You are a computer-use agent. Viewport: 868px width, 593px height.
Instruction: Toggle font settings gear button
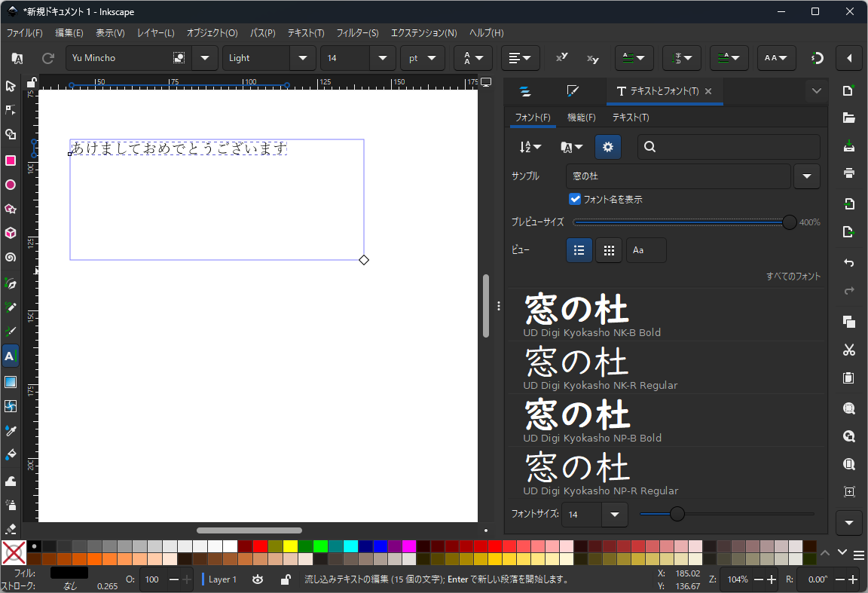(x=608, y=147)
